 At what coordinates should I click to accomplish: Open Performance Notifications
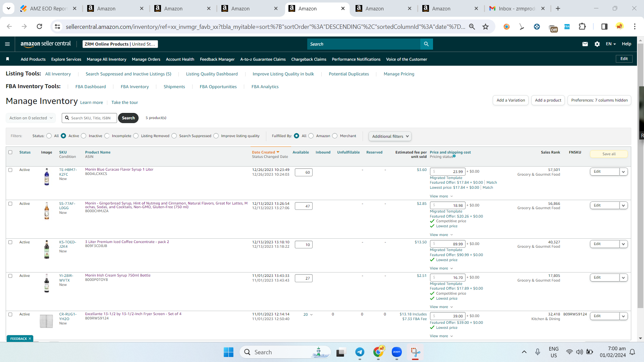356,59
